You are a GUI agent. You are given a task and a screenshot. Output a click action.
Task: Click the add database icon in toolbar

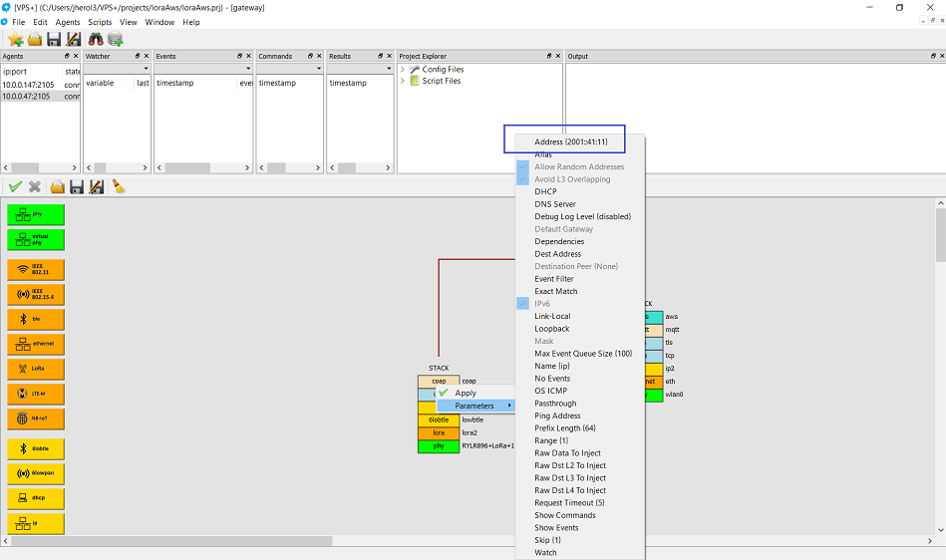116,39
